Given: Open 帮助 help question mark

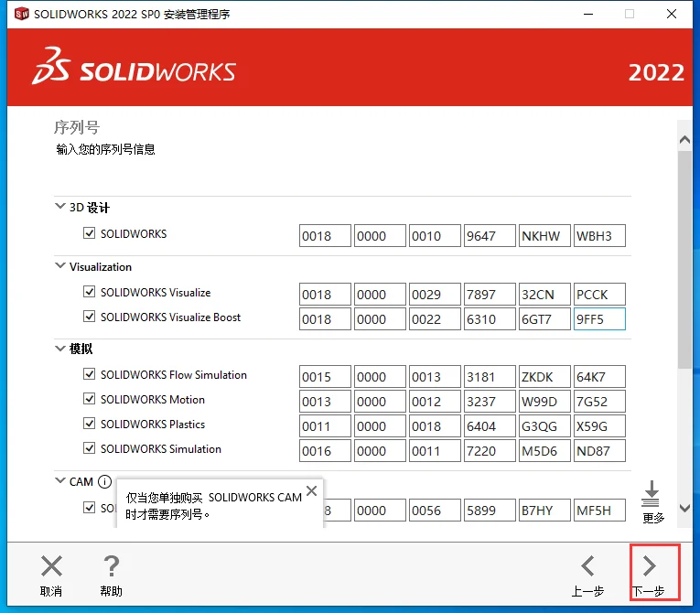Looking at the screenshot, I should (x=111, y=566).
